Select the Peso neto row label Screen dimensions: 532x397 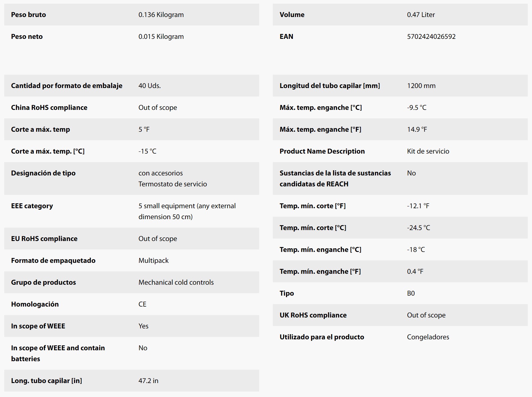coord(27,36)
